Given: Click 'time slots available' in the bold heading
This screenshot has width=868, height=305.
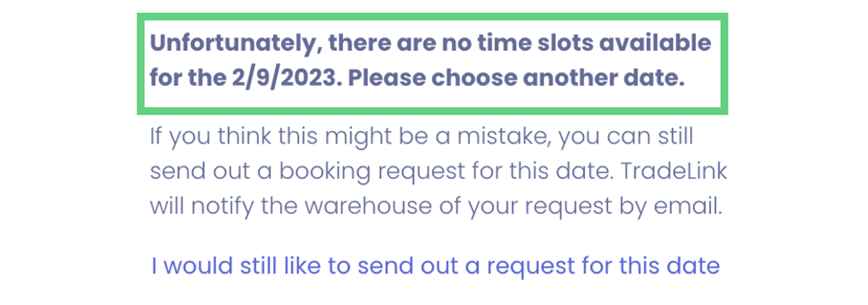Looking at the screenshot, I should click(594, 43).
